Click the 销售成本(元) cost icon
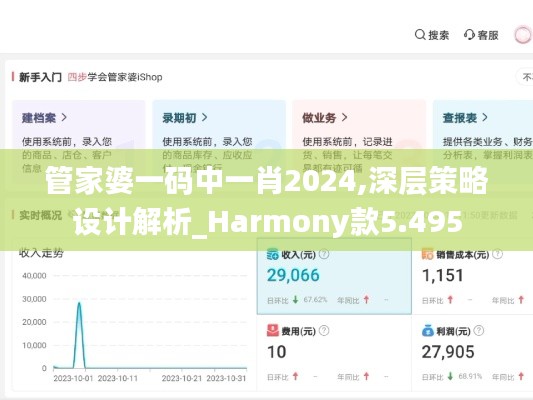533x400 pixels. click(x=427, y=254)
